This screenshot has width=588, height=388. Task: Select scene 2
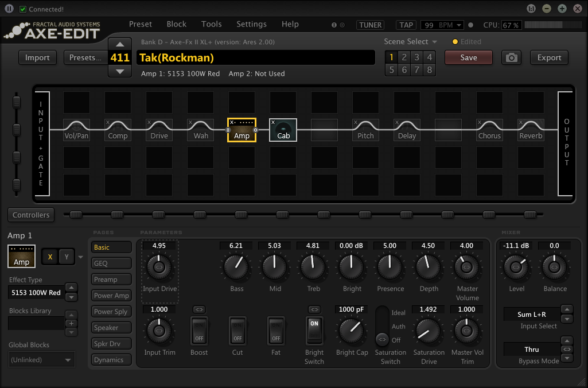pos(404,57)
